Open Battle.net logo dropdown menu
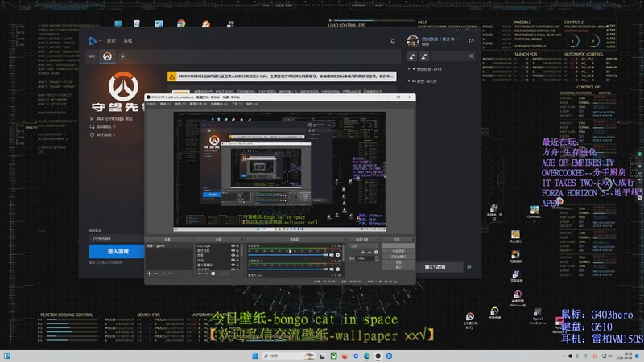 (x=95, y=41)
